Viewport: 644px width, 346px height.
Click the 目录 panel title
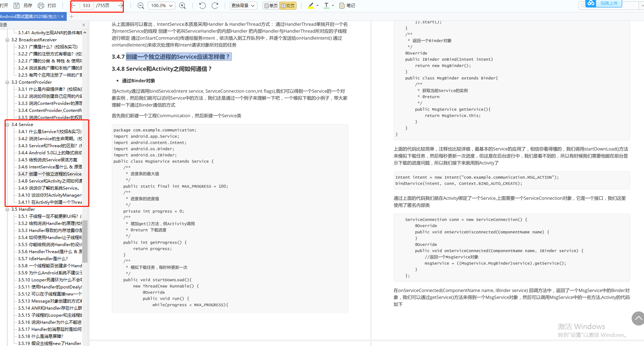click(x=4, y=25)
